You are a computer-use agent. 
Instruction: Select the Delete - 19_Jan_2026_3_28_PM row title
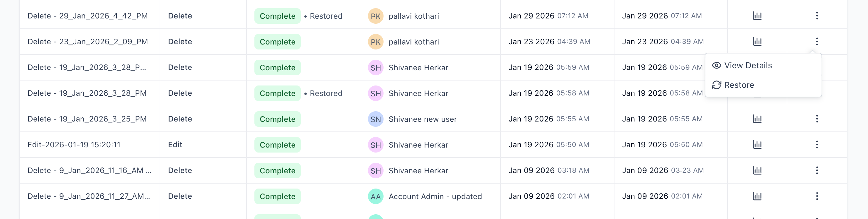pos(87,93)
